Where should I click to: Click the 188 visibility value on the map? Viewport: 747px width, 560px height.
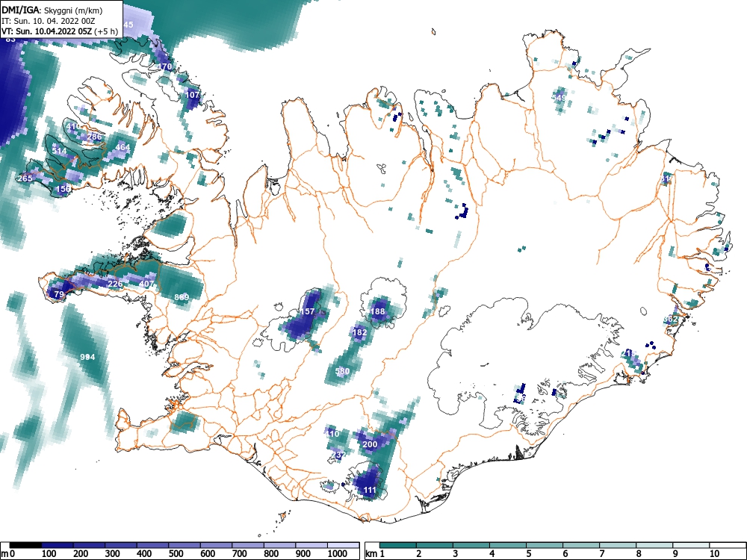tap(377, 311)
